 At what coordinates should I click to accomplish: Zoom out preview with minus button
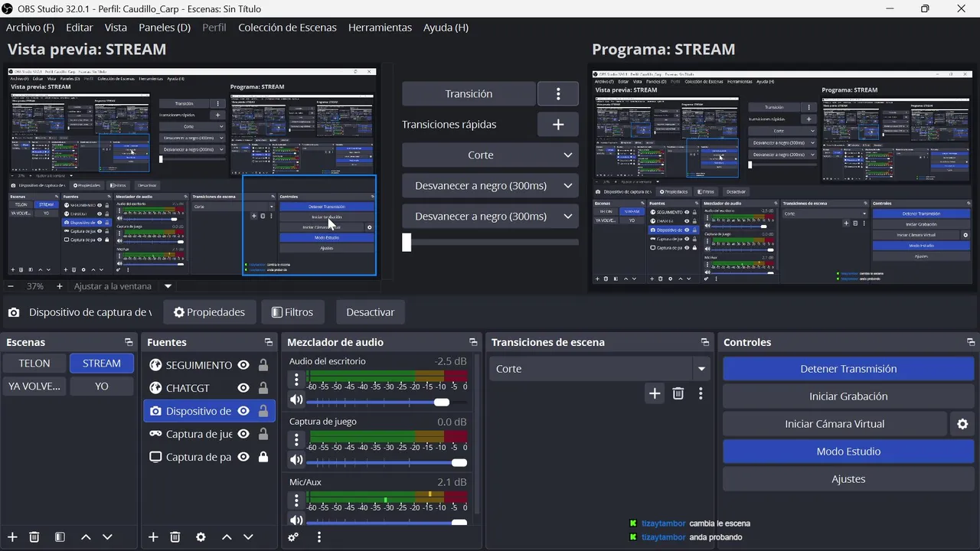(11, 286)
